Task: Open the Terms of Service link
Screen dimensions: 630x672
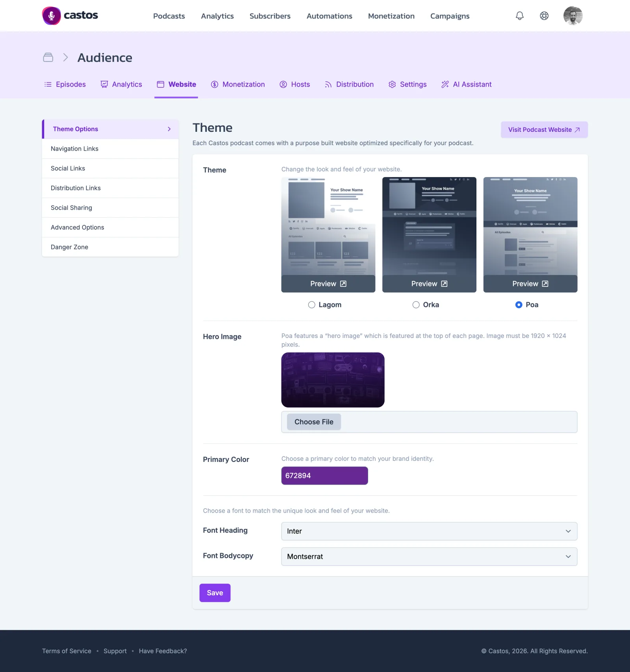Action: tap(67, 651)
